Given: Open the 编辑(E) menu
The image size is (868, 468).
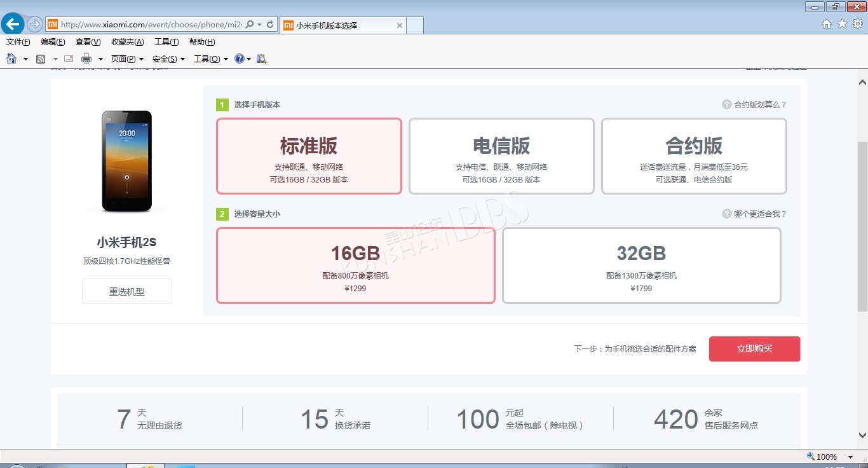Looking at the screenshot, I should click(x=53, y=42).
